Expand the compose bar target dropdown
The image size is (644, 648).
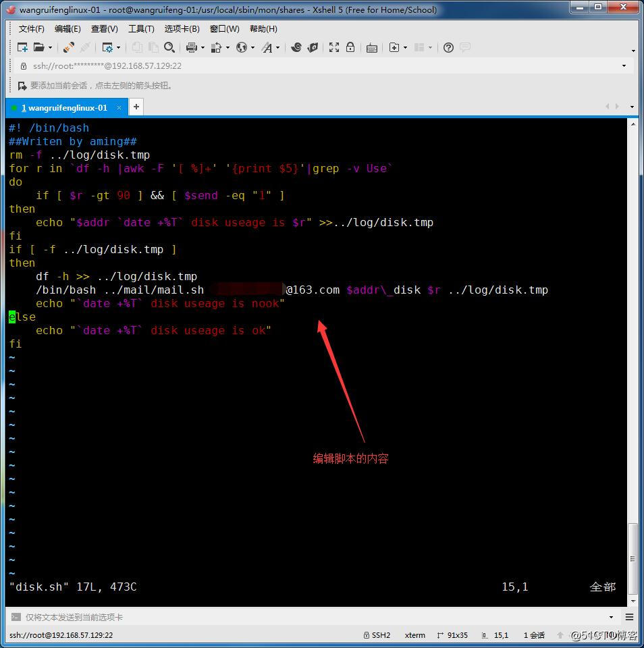click(x=611, y=618)
